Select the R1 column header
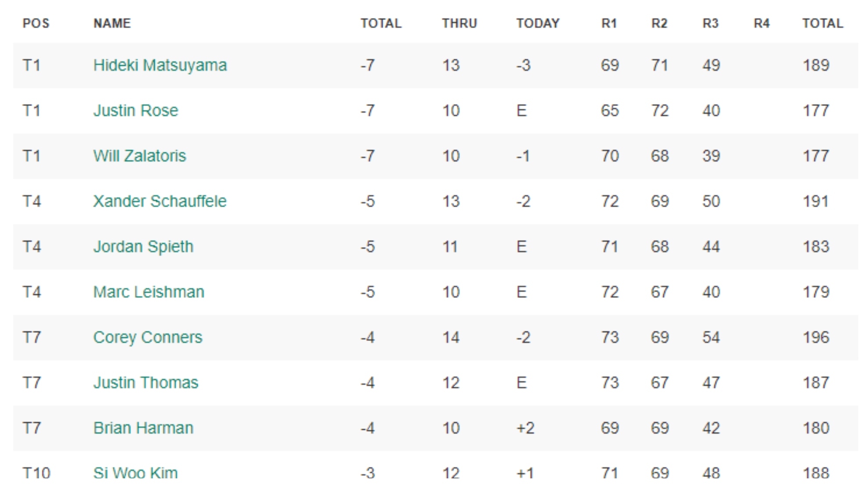 [x=609, y=23]
